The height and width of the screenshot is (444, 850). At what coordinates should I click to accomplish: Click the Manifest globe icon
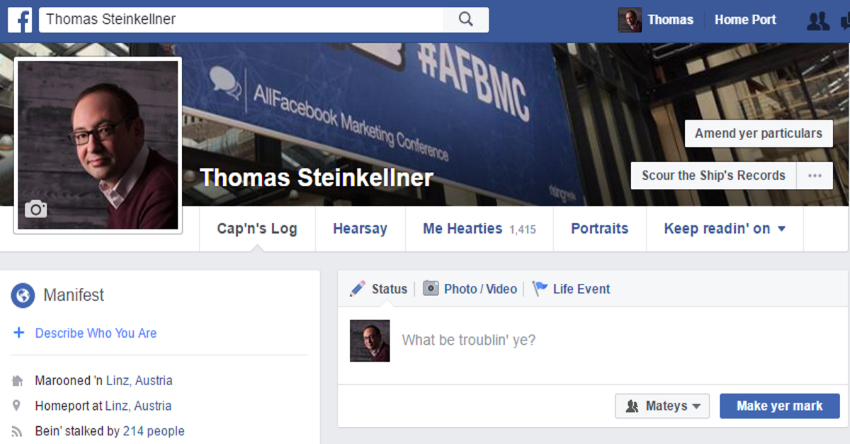(x=22, y=295)
